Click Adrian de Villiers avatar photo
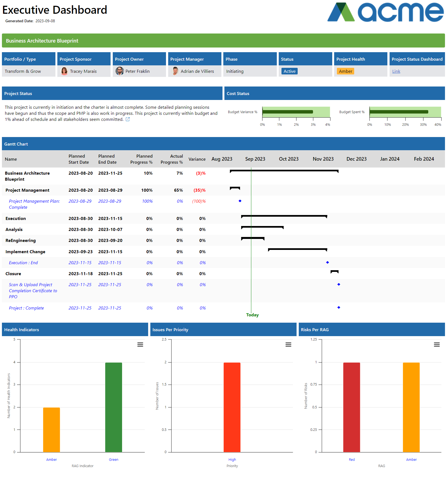The height and width of the screenshot is (477, 448). [175, 71]
